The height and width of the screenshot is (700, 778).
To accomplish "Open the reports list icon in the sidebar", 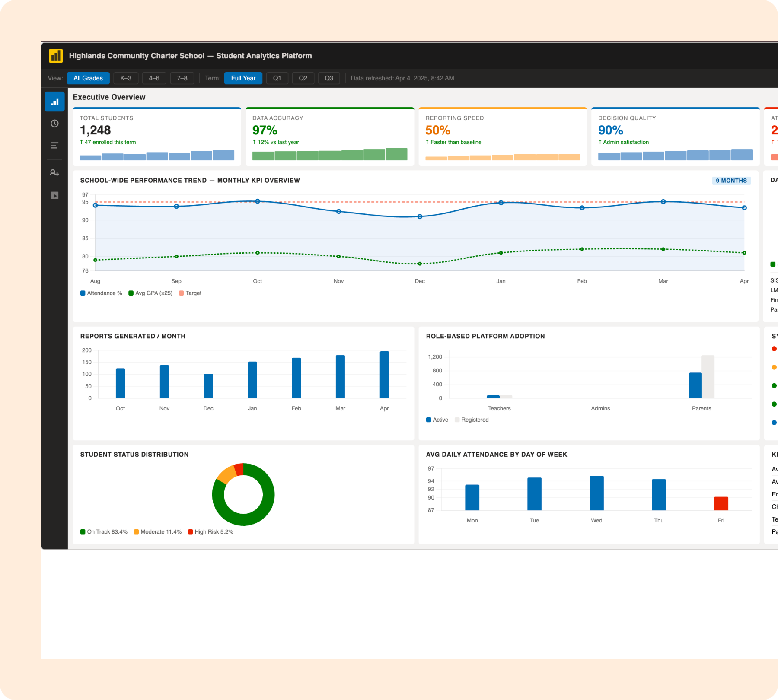I will [55, 145].
